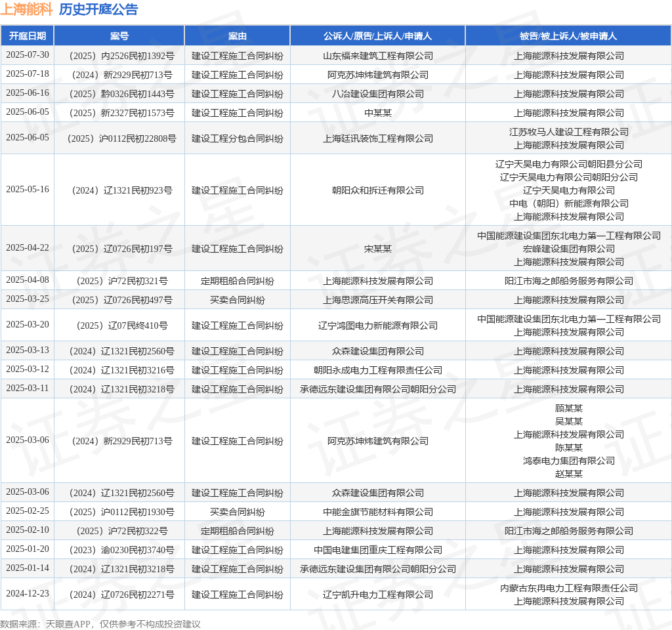Select the 案号 column header
672x630 pixels.
[119, 36]
